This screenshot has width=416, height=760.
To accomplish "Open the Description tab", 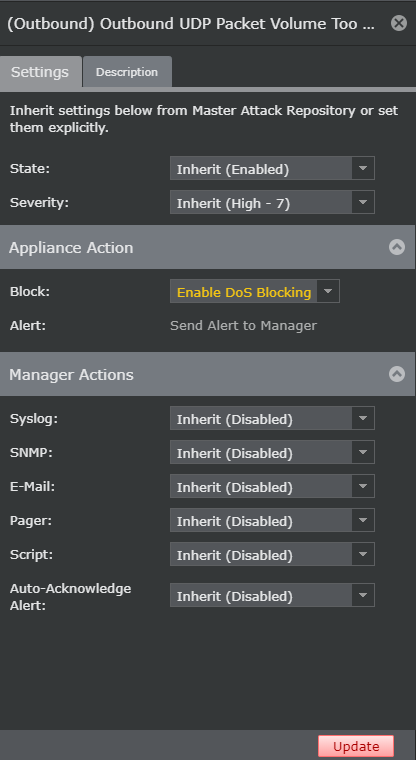I will 127,72.
